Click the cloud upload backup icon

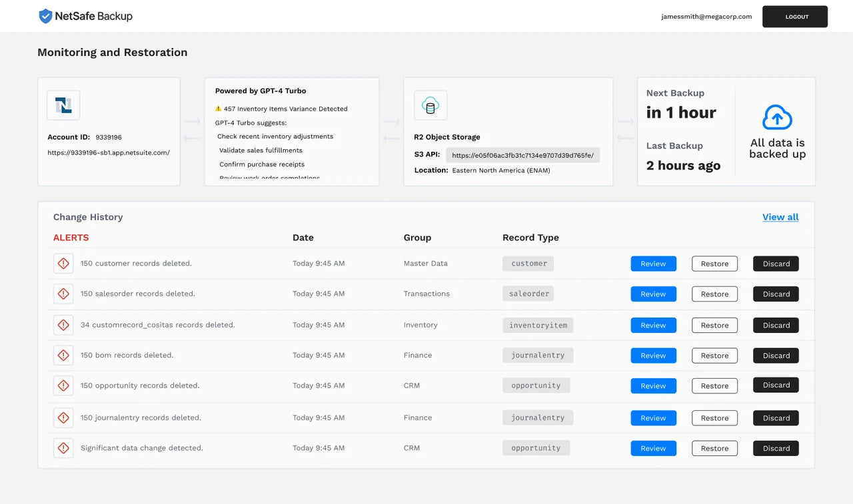tap(777, 117)
